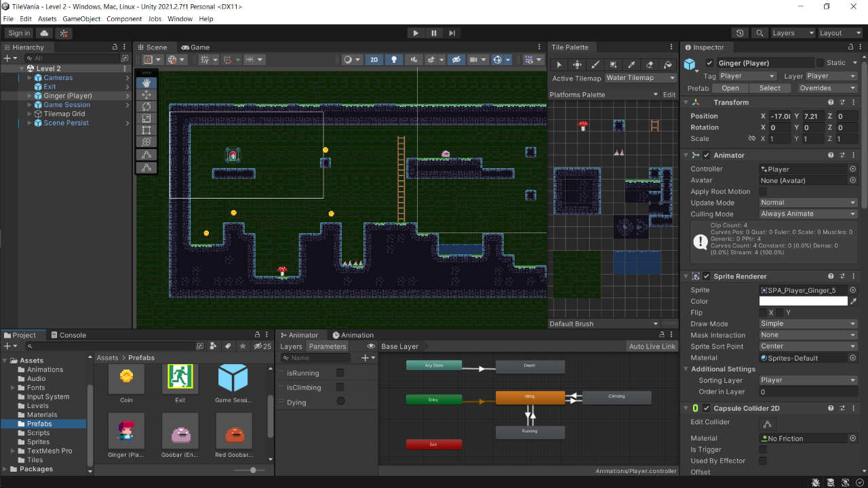The image size is (868, 488).
Task: Select the flood fill tool in Tile Palette
Action: pyautogui.click(x=668, y=64)
